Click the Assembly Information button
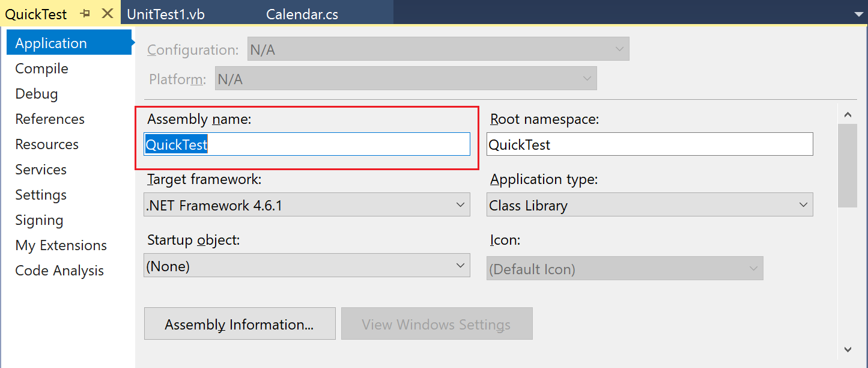Screen dimensions: 868x368 tap(239, 324)
